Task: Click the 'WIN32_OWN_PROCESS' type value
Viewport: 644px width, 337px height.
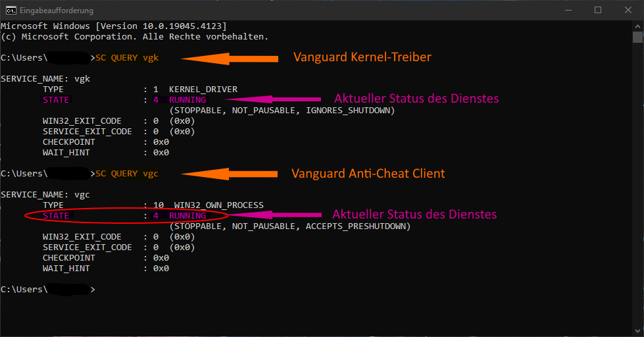Action: tap(218, 205)
